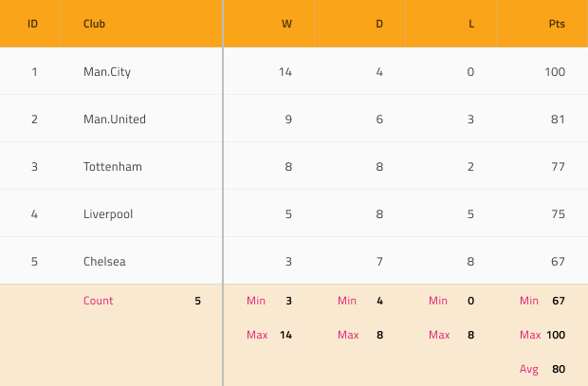588x386 pixels.
Task: Click the Avg label under Pts
Action: pos(529,369)
